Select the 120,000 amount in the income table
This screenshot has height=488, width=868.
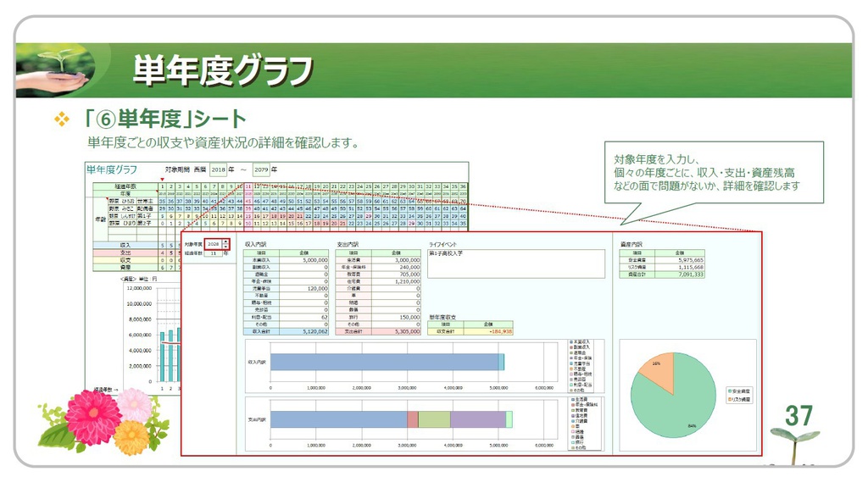pos(303,289)
